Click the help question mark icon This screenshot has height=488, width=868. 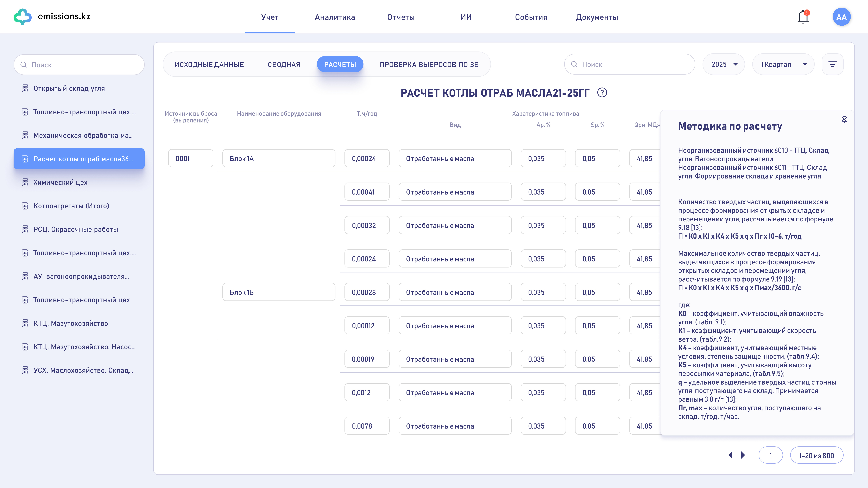coord(602,93)
